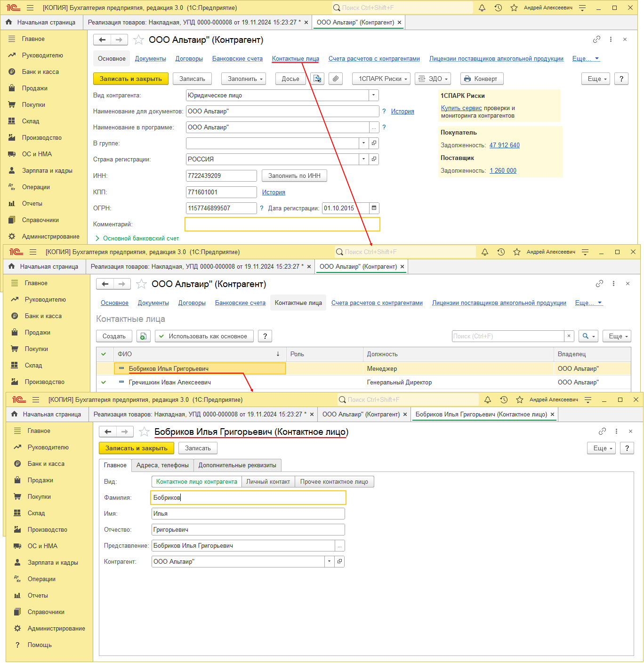Click paperclip attachments icon in contragent toolbar

coord(335,79)
